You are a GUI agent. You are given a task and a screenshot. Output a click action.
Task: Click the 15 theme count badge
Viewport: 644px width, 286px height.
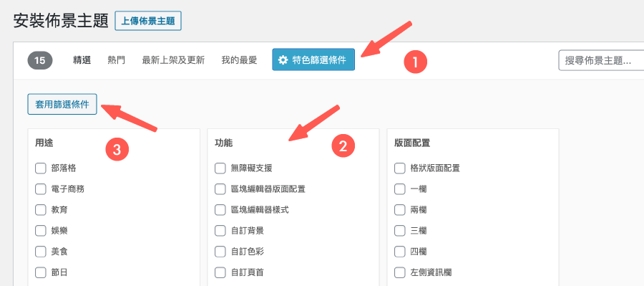click(x=40, y=60)
